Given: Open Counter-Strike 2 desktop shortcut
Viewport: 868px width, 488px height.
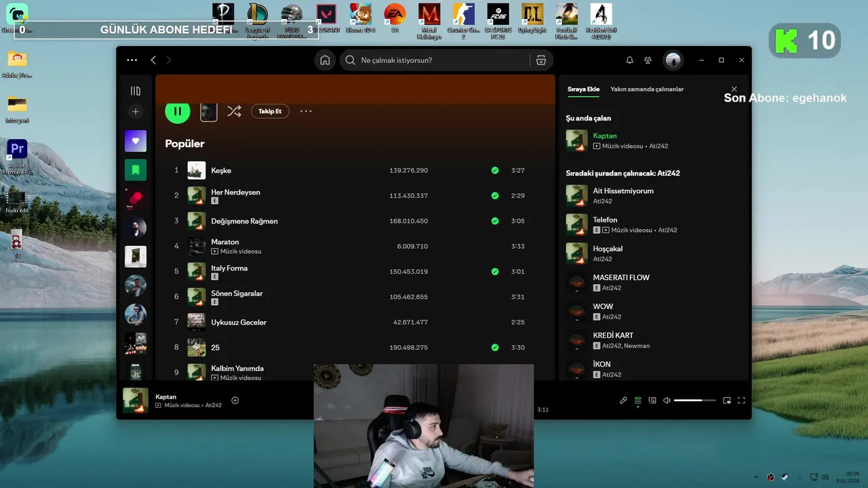Looking at the screenshot, I should (x=464, y=20).
